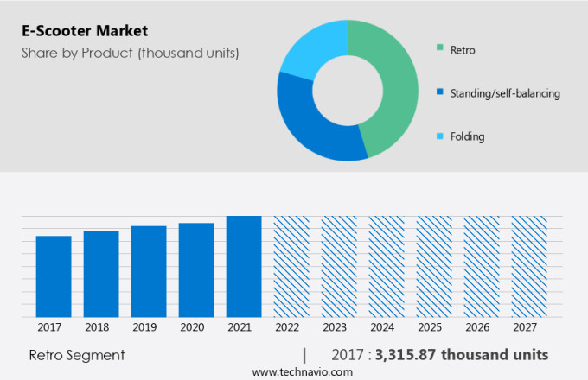Click the 2019 solid bar
This screenshot has width=588, height=380.
click(149, 271)
